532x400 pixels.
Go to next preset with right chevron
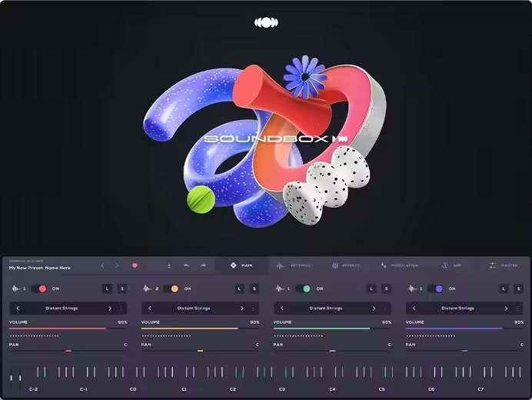pyautogui.click(x=117, y=265)
